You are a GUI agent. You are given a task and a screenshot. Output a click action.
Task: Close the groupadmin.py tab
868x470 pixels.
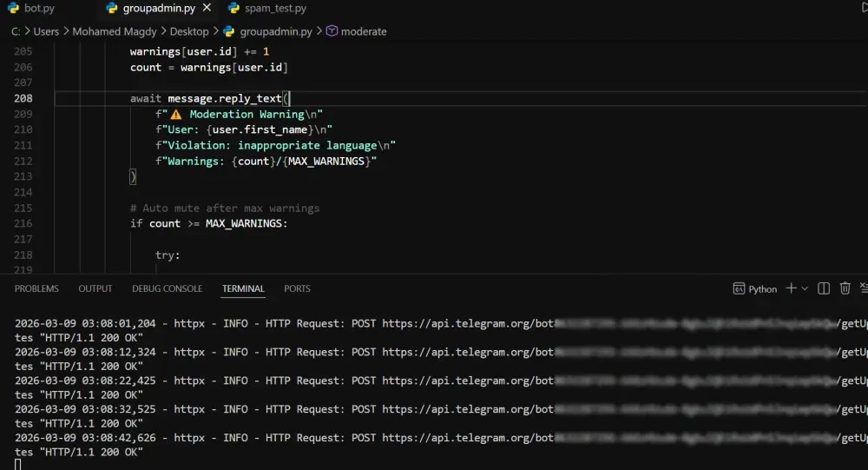point(207,8)
